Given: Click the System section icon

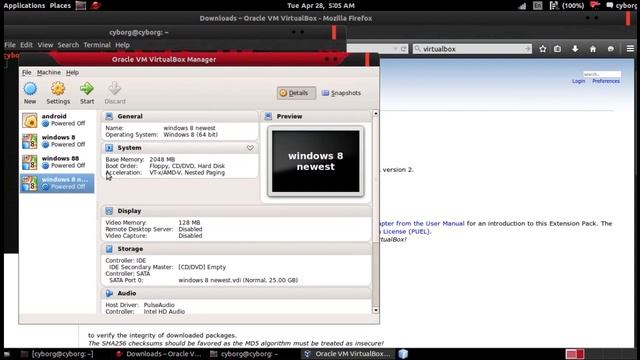Looking at the screenshot, I should pyautogui.click(x=109, y=148).
